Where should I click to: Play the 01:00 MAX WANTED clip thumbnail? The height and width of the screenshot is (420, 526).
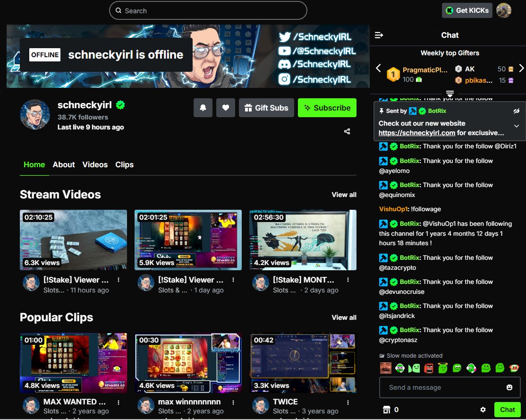(x=74, y=363)
